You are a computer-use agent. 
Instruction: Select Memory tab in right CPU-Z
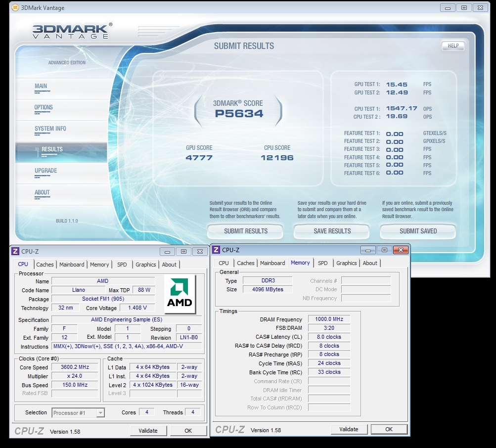click(300, 263)
